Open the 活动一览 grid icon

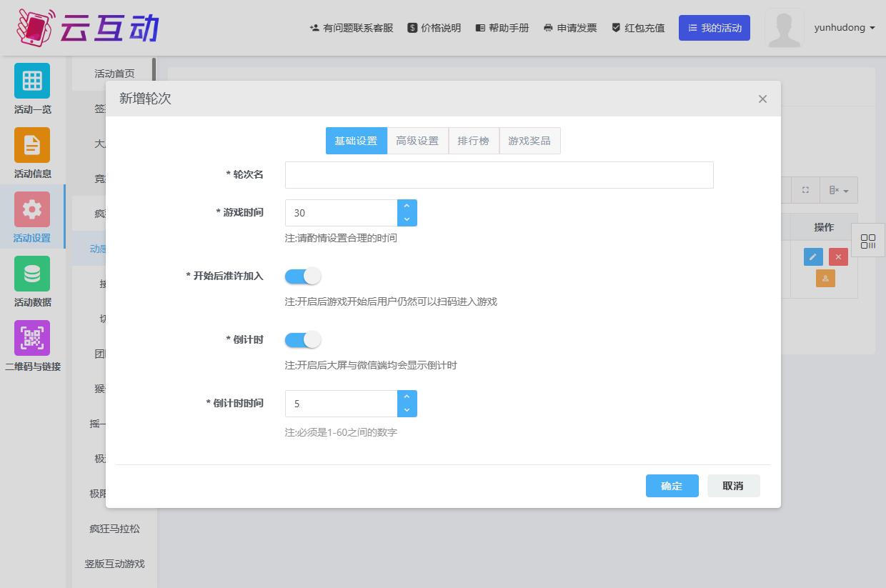[32, 81]
